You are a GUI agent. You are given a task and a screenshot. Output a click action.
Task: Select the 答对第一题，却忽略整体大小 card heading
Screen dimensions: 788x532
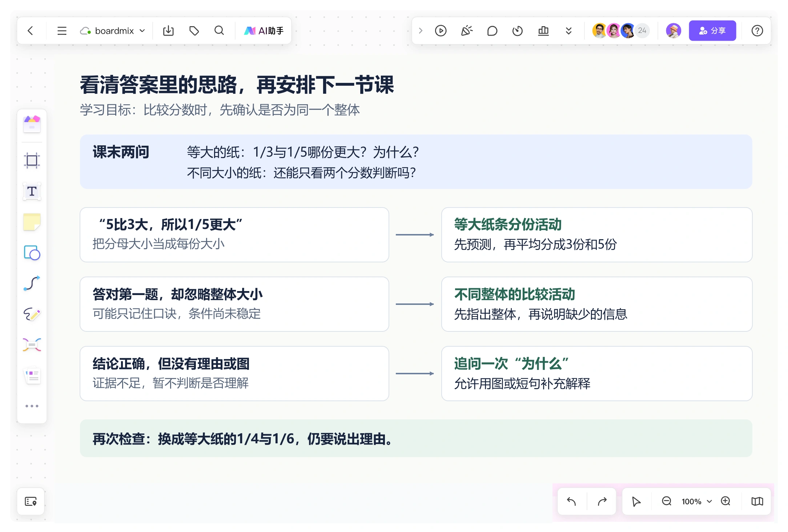coord(177,294)
